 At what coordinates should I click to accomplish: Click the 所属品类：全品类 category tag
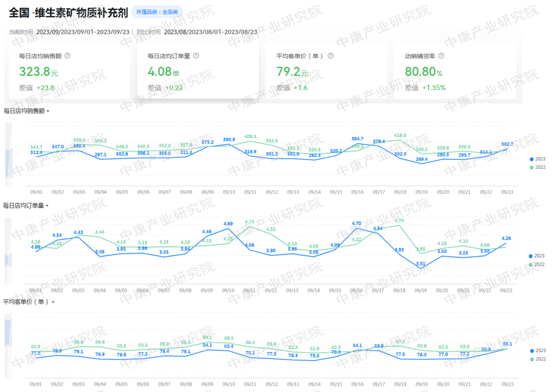157,12
